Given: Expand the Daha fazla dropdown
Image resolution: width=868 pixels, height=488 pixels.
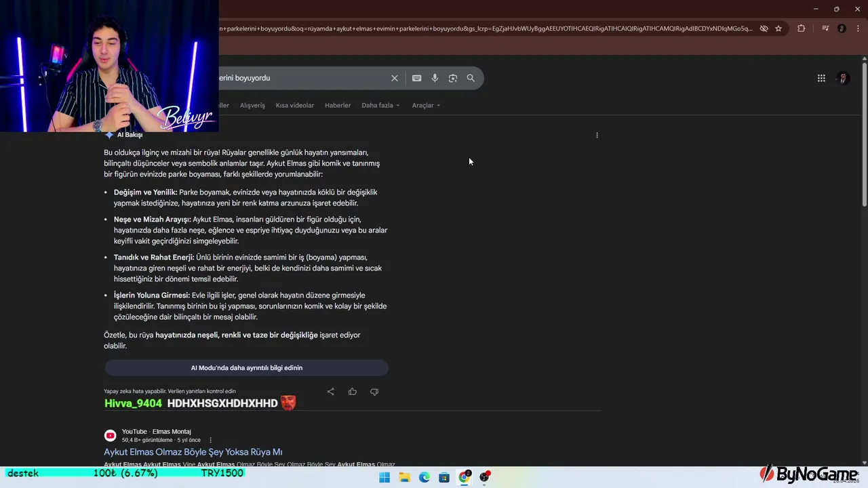Looking at the screenshot, I should point(380,105).
